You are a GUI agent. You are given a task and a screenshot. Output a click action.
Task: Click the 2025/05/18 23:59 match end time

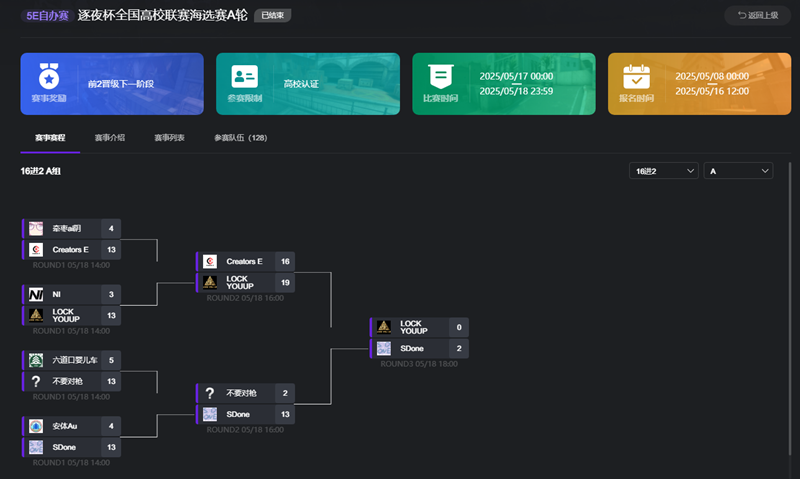516,91
